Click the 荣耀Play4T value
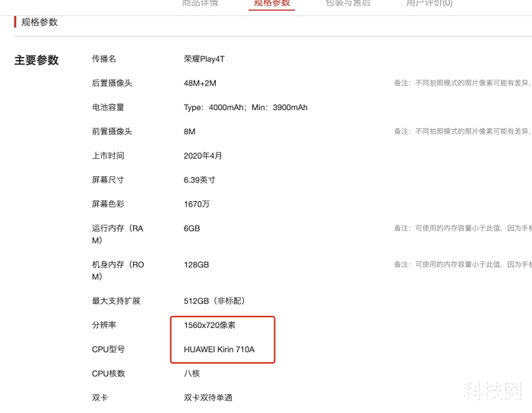 tap(204, 59)
